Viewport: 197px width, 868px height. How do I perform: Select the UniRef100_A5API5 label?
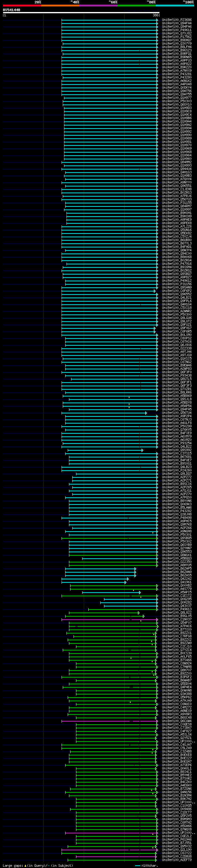[x=177, y=593]
